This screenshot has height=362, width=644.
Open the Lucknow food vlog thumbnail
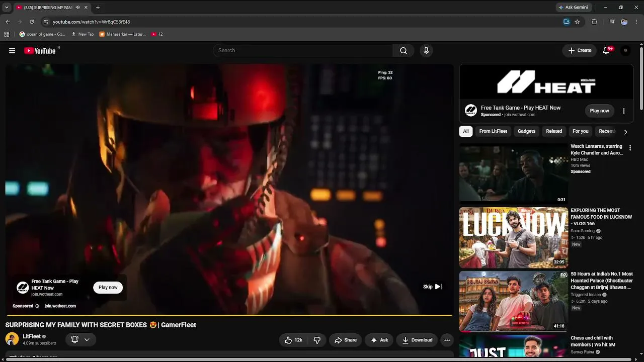[514, 237]
